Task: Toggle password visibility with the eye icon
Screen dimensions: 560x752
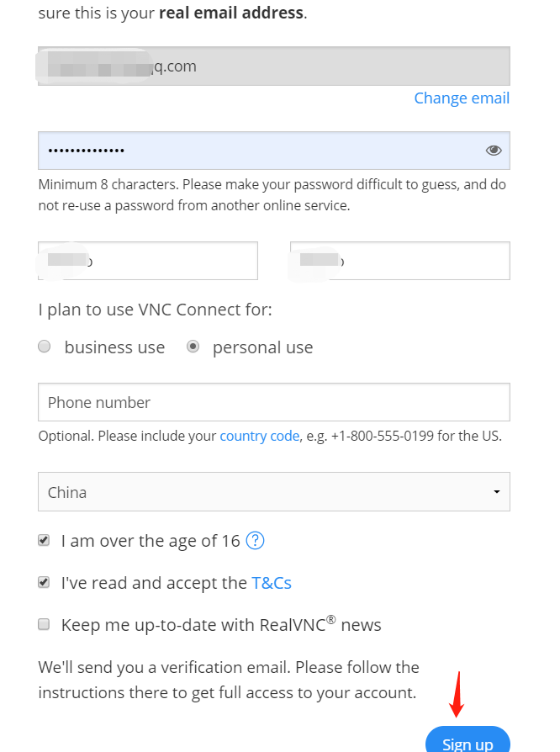Action: coord(494,150)
